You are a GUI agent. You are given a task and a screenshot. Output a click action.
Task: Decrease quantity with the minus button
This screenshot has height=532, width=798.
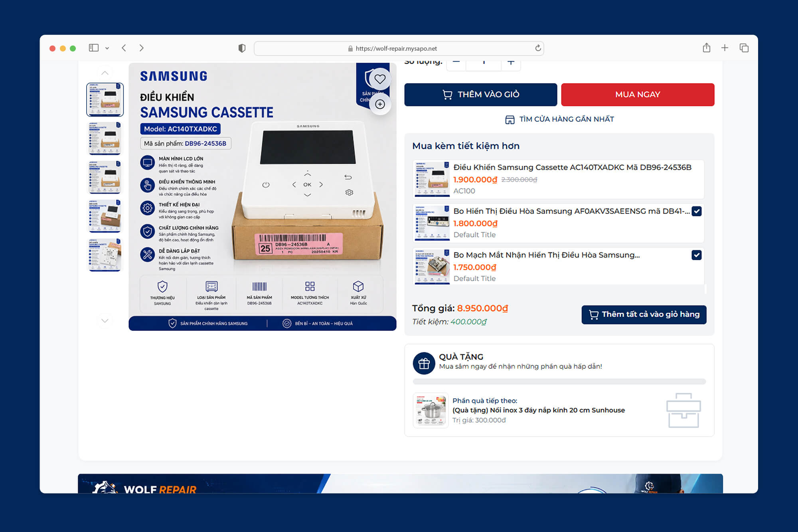(456, 64)
